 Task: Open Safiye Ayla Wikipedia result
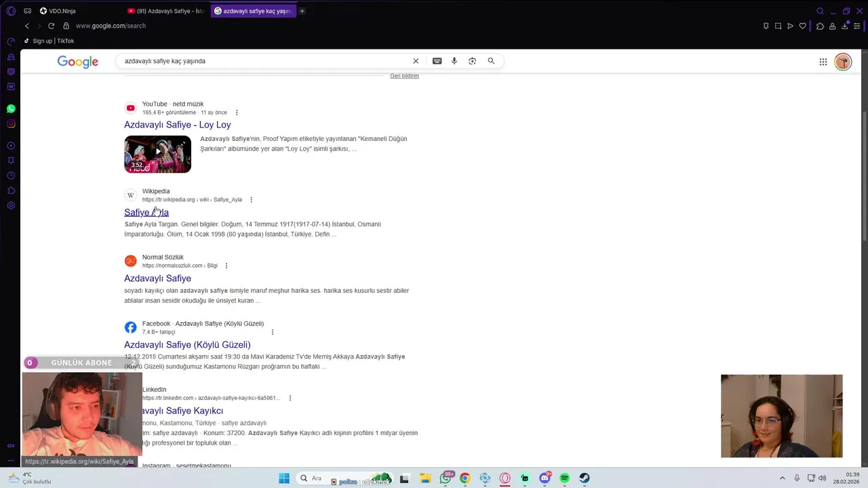coord(146,212)
